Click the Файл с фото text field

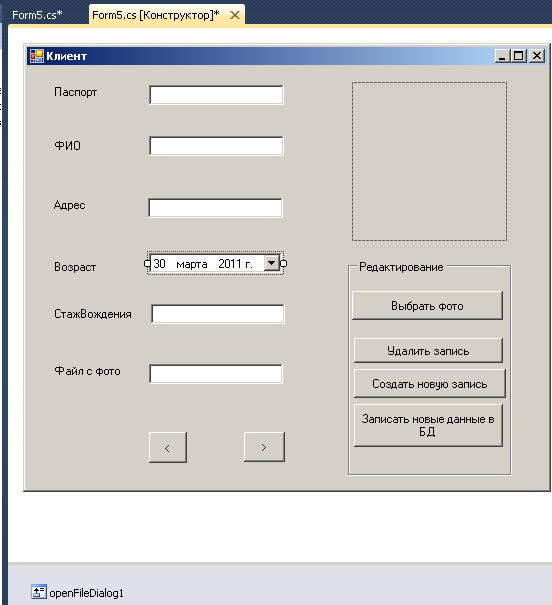coord(216,374)
